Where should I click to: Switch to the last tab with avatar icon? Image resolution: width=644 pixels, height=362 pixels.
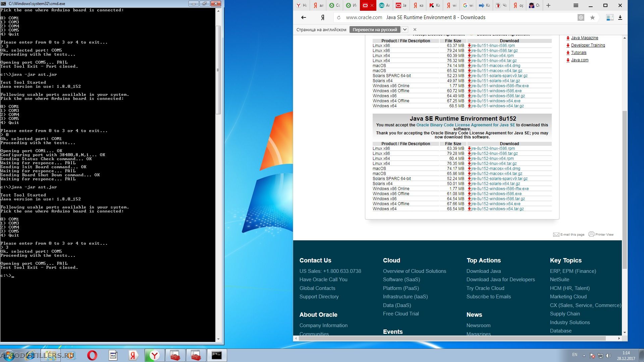[x=534, y=5]
